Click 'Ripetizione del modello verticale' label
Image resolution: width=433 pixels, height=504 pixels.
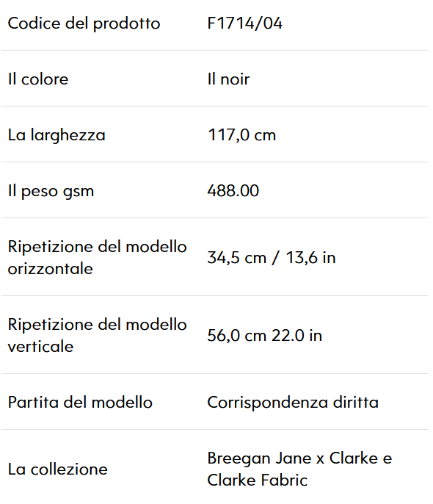[x=98, y=335]
